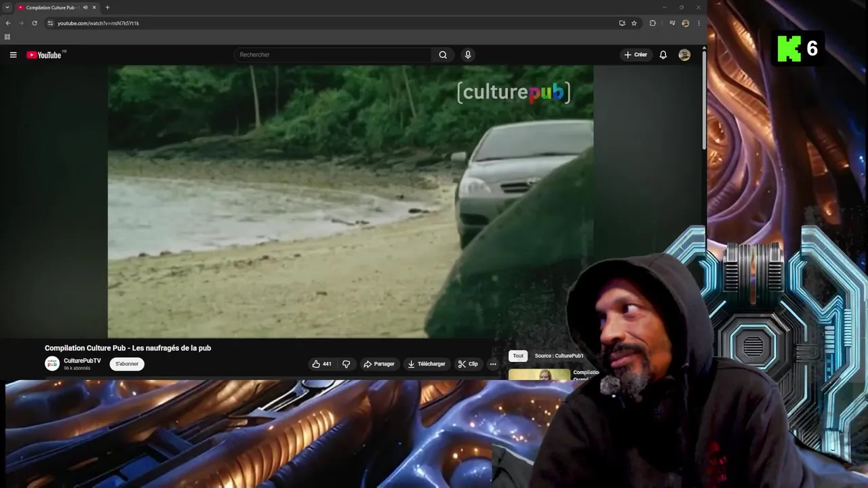Bookmark this page with star icon
This screenshot has height=488, width=868.
pos(634,23)
